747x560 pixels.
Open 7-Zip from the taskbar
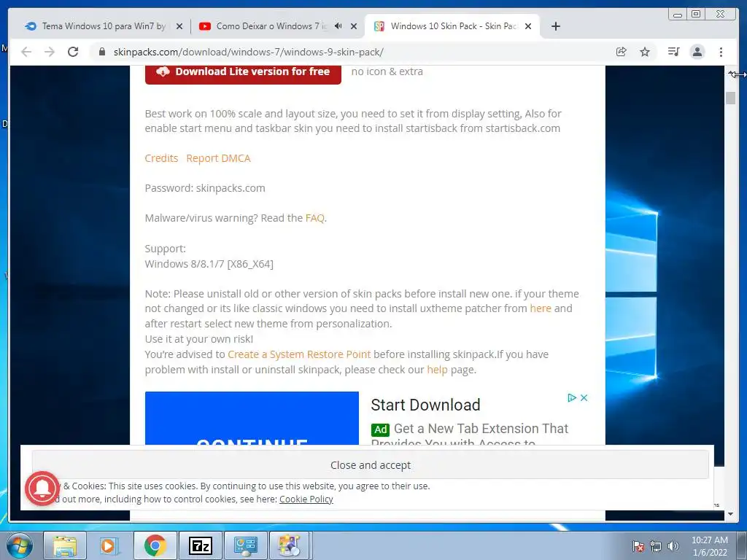coord(200,545)
